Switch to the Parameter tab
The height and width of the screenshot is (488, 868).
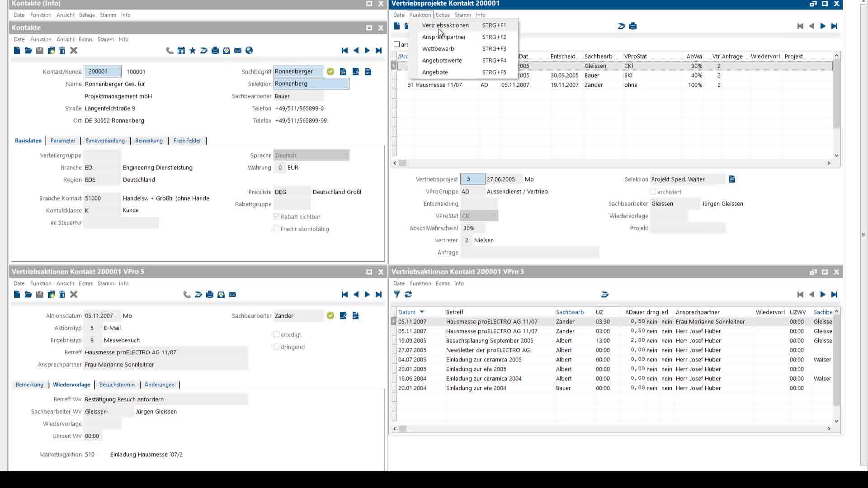pos(63,141)
